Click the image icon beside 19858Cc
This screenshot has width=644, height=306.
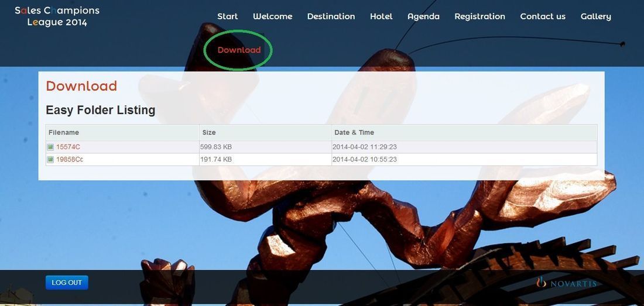click(50, 159)
